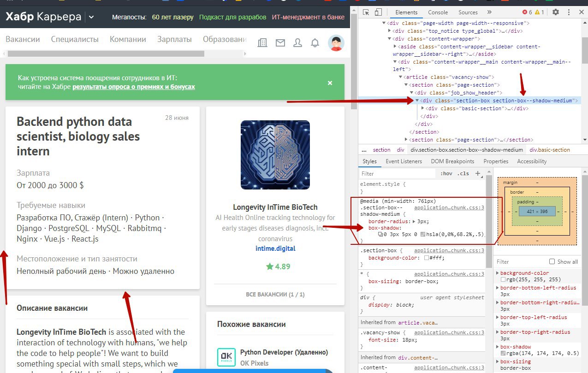Select the section breadcrumb in DevTools

(381, 150)
